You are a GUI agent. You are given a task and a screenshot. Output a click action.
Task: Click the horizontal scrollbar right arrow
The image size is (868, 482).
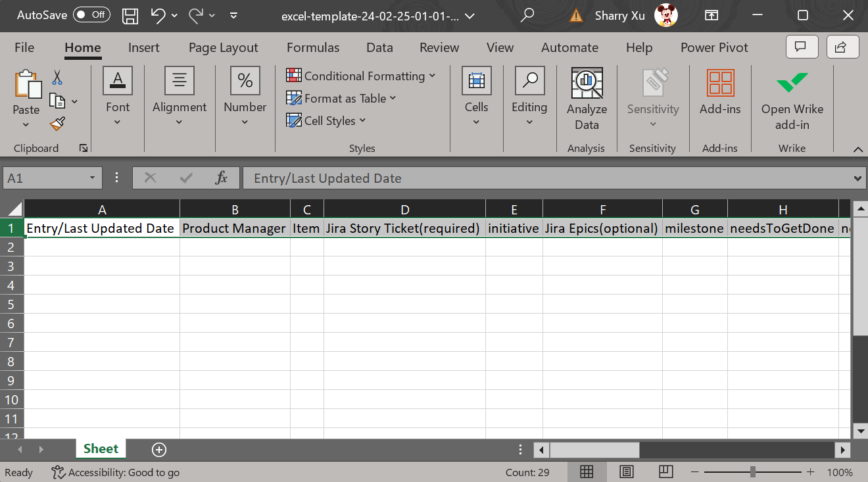[843, 450]
